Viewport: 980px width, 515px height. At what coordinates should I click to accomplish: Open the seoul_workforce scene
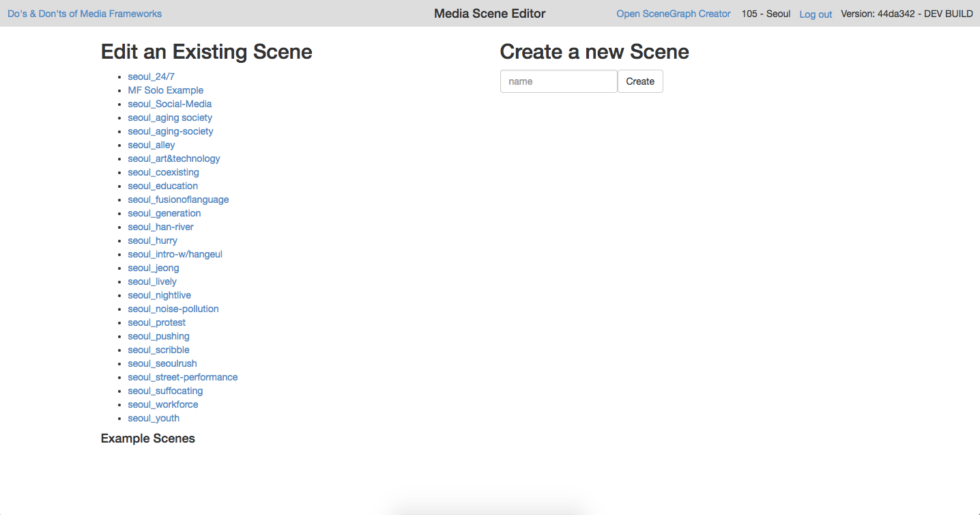click(162, 404)
